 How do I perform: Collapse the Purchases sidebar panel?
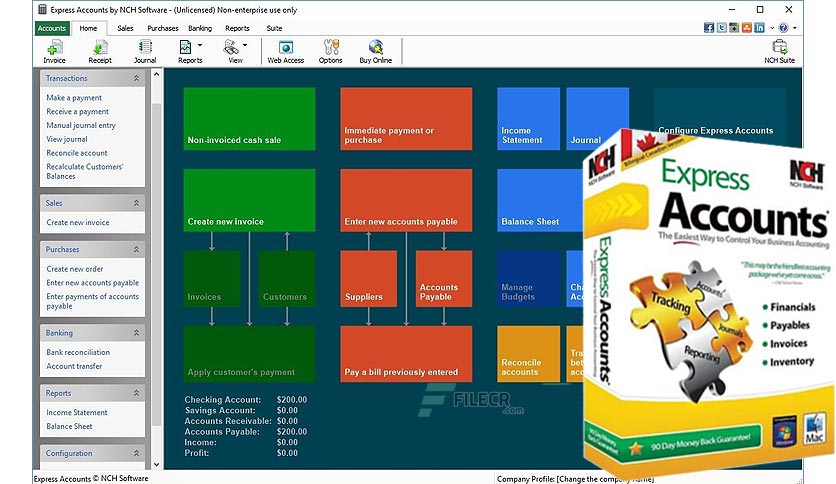click(136, 249)
